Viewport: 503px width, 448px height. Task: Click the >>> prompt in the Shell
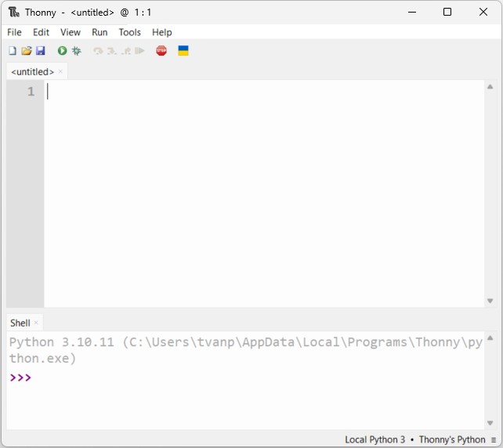[20, 378]
